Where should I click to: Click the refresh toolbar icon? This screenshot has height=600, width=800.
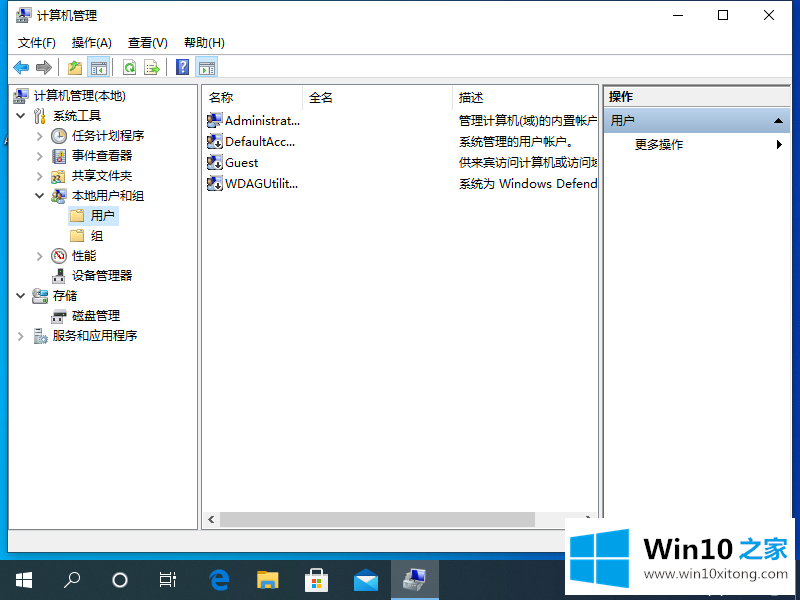pos(129,67)
